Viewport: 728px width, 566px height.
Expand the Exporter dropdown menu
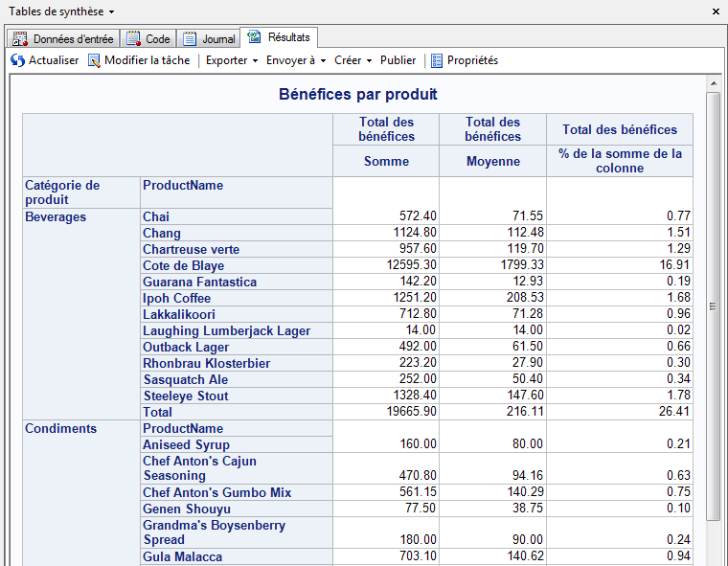232,60
